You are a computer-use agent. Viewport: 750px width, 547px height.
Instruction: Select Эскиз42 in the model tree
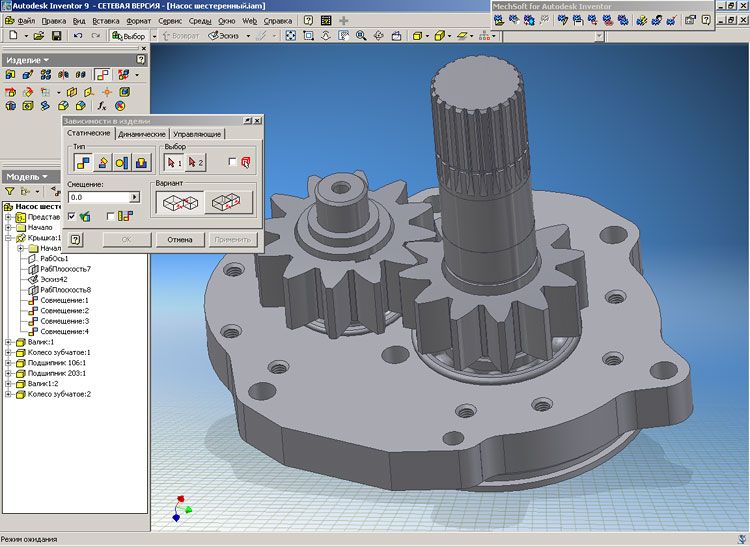pyautogui.click(x=54, y=279)
